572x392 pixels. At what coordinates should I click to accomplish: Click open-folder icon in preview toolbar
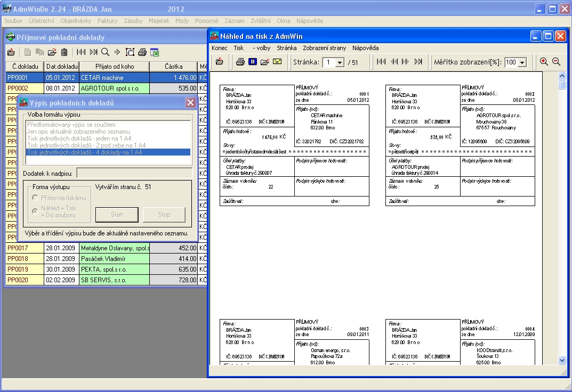pyautogui.click(x=265, y=62)
